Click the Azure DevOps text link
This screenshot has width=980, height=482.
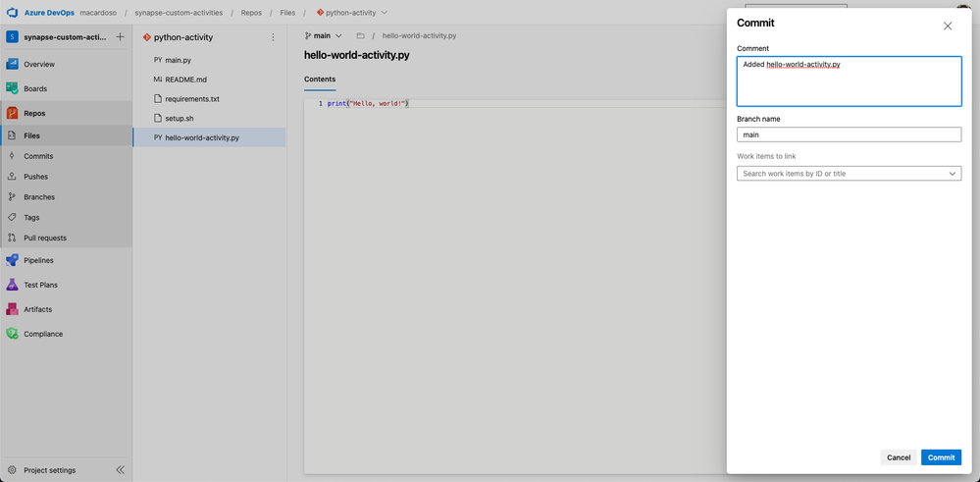point(49,13)
